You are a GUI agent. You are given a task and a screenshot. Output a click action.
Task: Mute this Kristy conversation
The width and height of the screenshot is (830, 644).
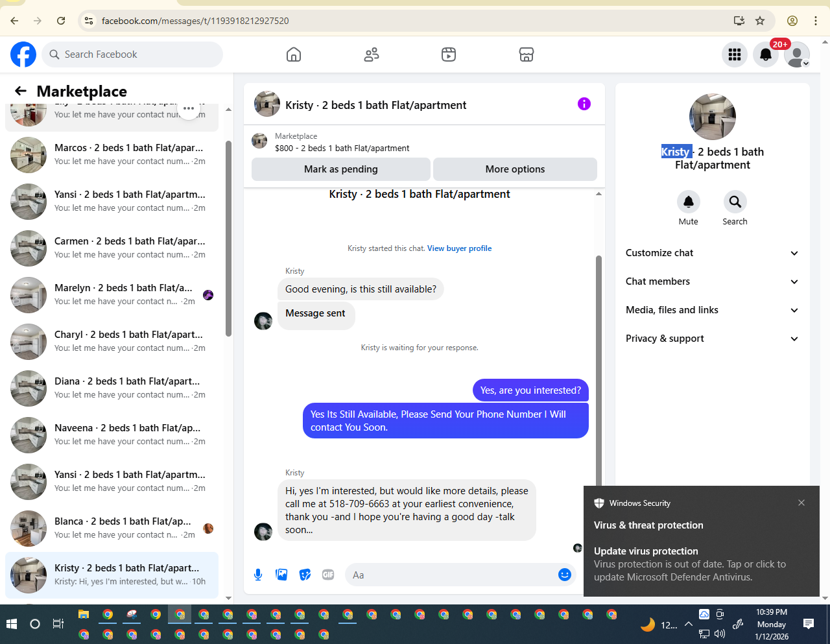click(x=689, y=202)
